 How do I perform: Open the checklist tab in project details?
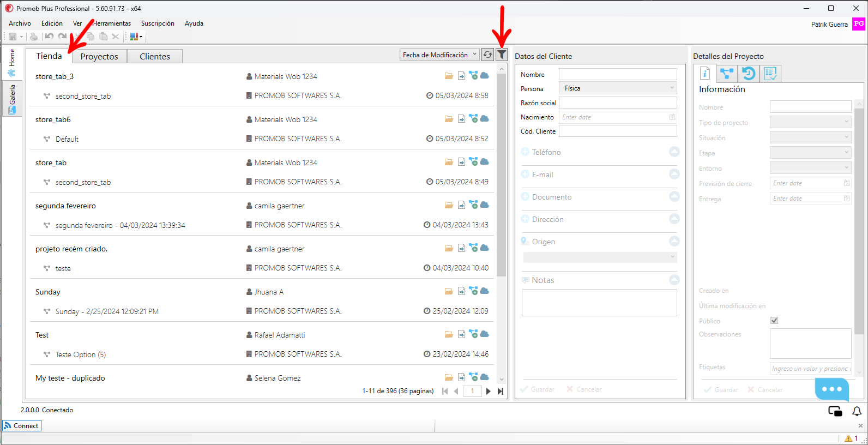tap(770, 73)
